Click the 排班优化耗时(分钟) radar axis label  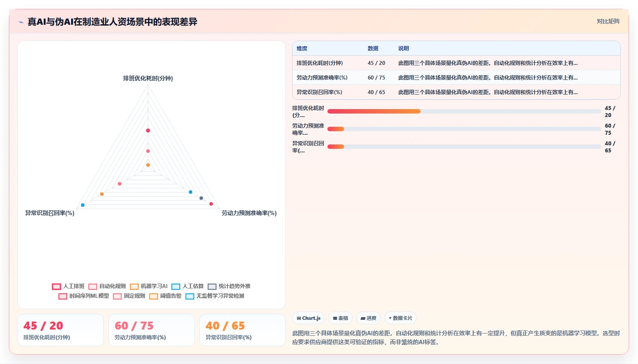point(148,78)
